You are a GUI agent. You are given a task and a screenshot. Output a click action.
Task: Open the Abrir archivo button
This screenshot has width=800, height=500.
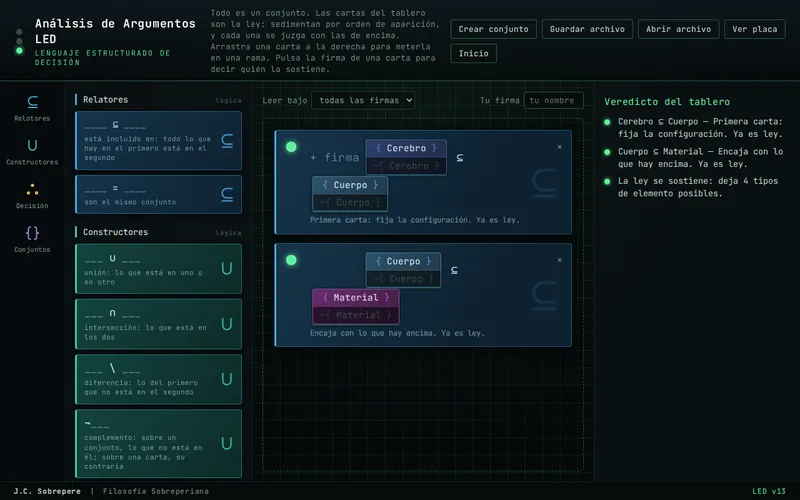pyautogui.click(x=679, y=29)
